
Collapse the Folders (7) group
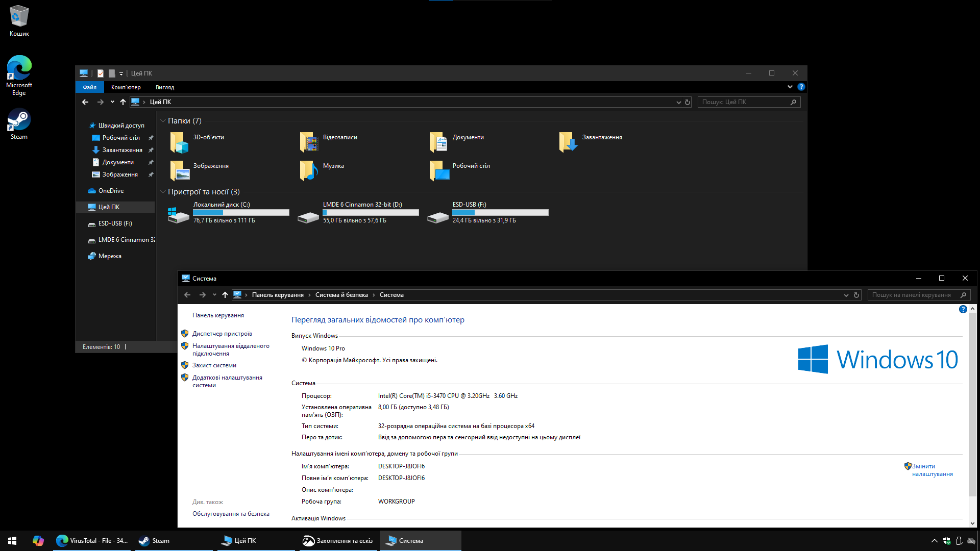pos(163,121)
